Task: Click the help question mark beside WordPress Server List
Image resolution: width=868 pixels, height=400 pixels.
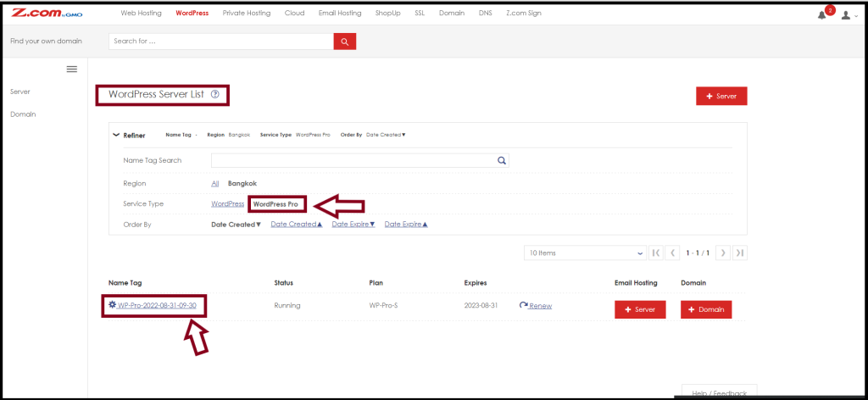Action: (x=215, y=95)
